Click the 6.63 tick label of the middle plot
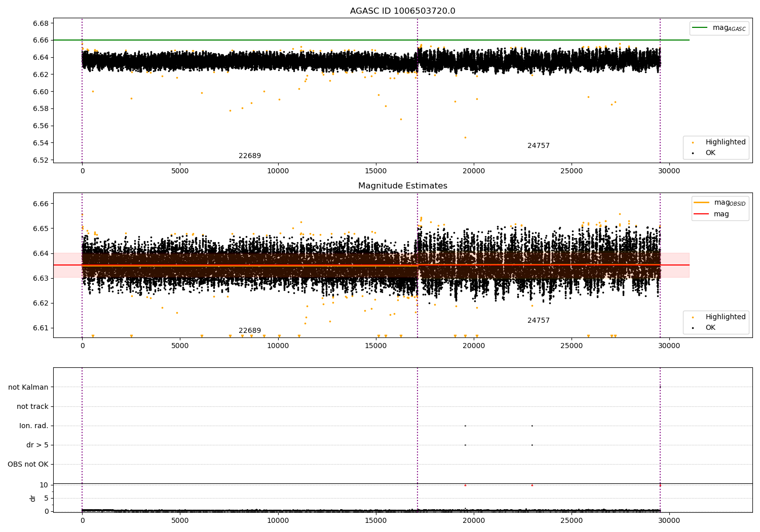 (x=41, y=278)
